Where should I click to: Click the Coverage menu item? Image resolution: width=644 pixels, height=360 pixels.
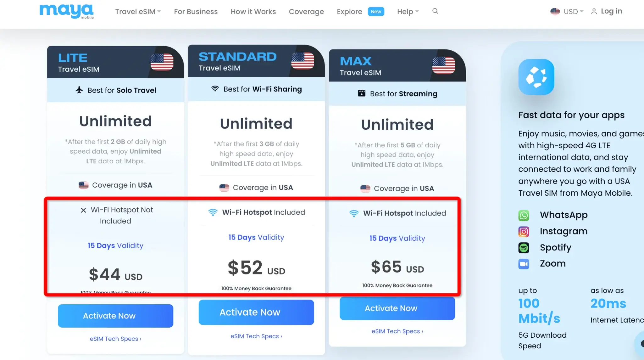point(307,11)
